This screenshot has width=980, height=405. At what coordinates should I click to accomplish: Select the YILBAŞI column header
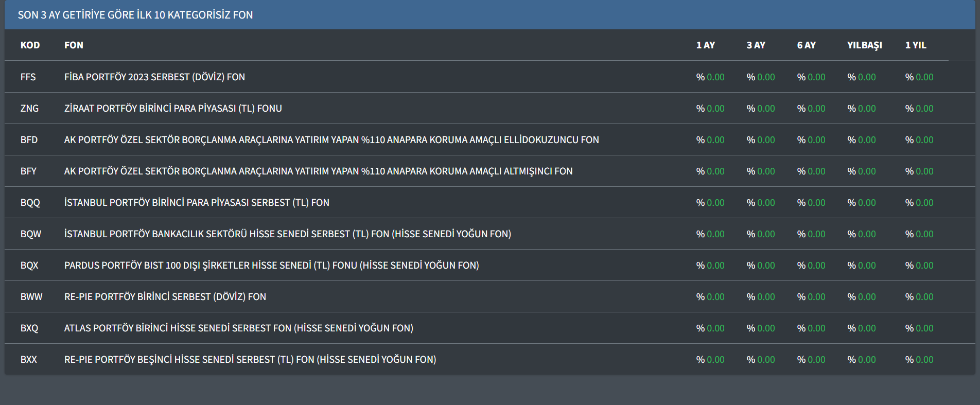[864, 45]
